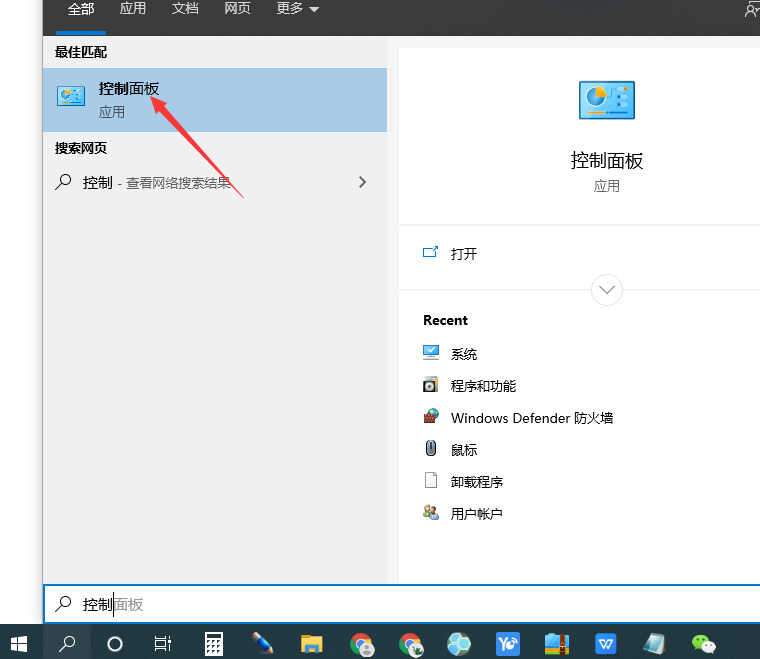Click in the search input box

[x=400, y=604]
